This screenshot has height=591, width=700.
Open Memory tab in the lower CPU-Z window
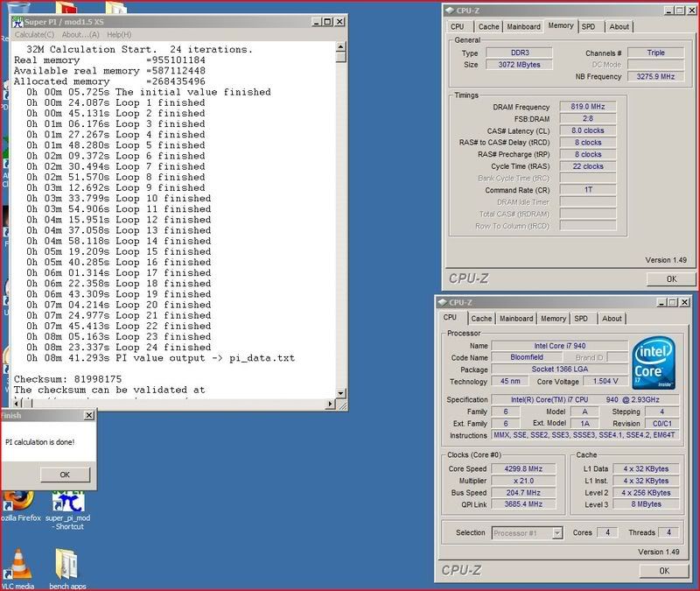(x=554, y=319)
